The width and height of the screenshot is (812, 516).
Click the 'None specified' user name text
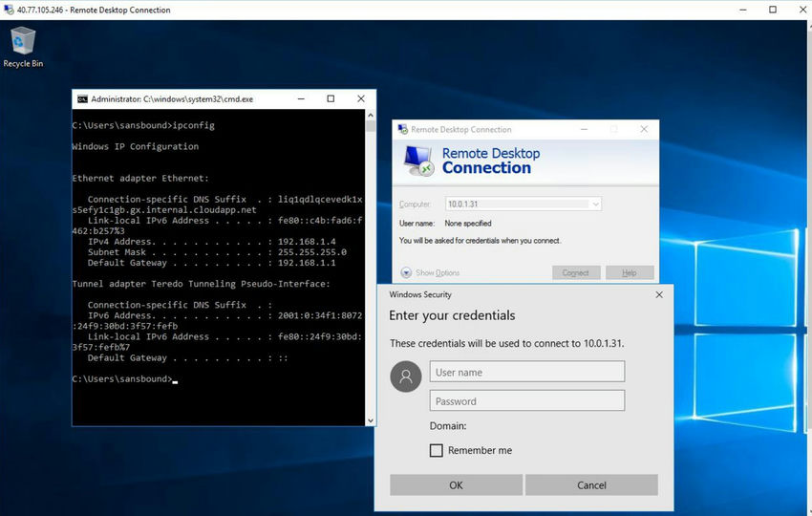point(468,224)
